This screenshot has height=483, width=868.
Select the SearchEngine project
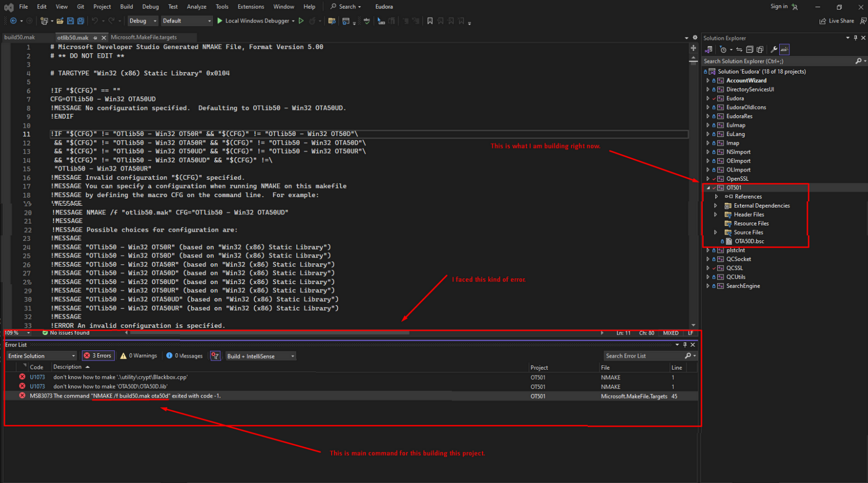pos(743,286)
